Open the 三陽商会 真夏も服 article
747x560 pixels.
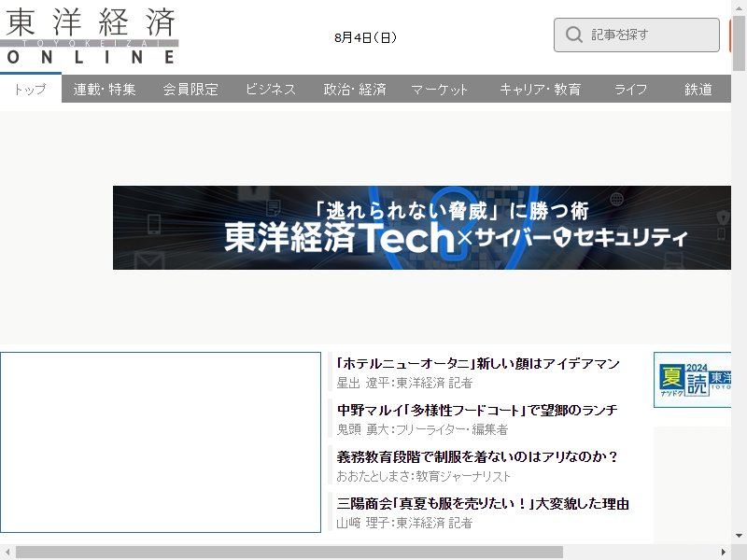[483, 503]
